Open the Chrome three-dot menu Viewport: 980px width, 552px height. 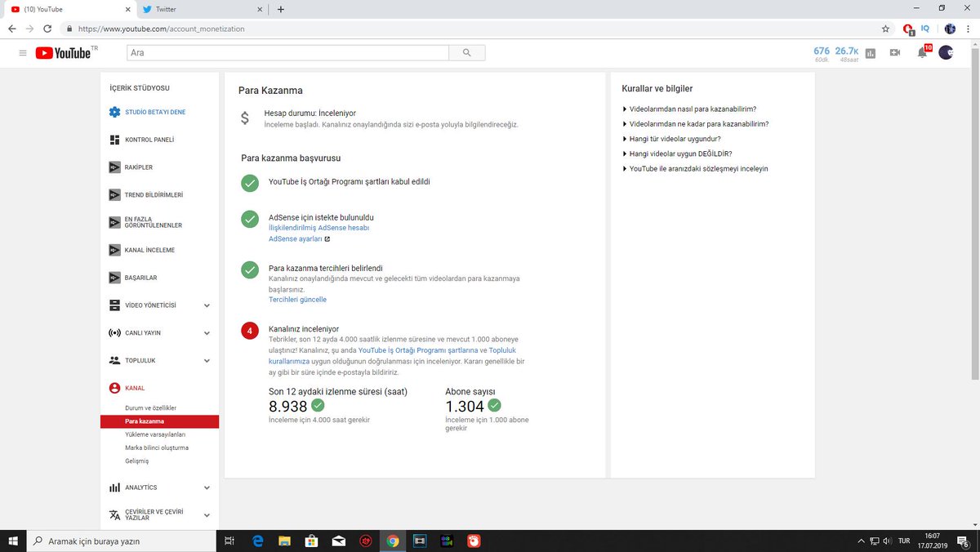pos(968,29)
